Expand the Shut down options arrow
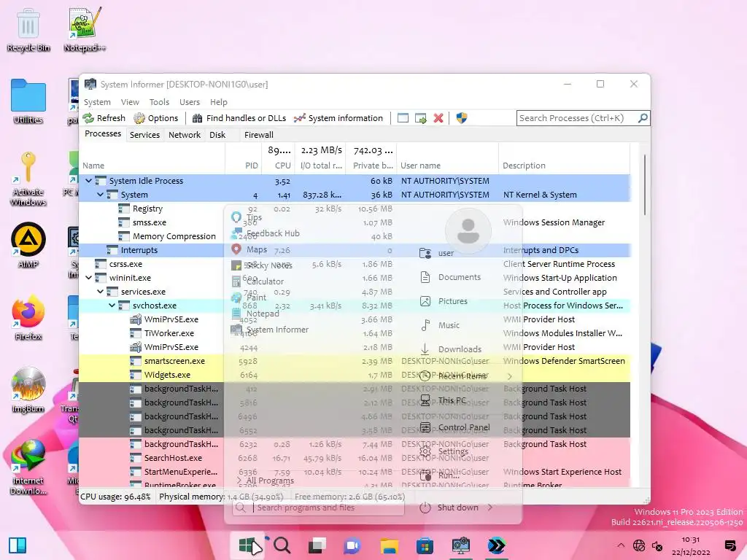Image resolution: width=747 pixels, height=560 pixels. click(x=489, y=507)
